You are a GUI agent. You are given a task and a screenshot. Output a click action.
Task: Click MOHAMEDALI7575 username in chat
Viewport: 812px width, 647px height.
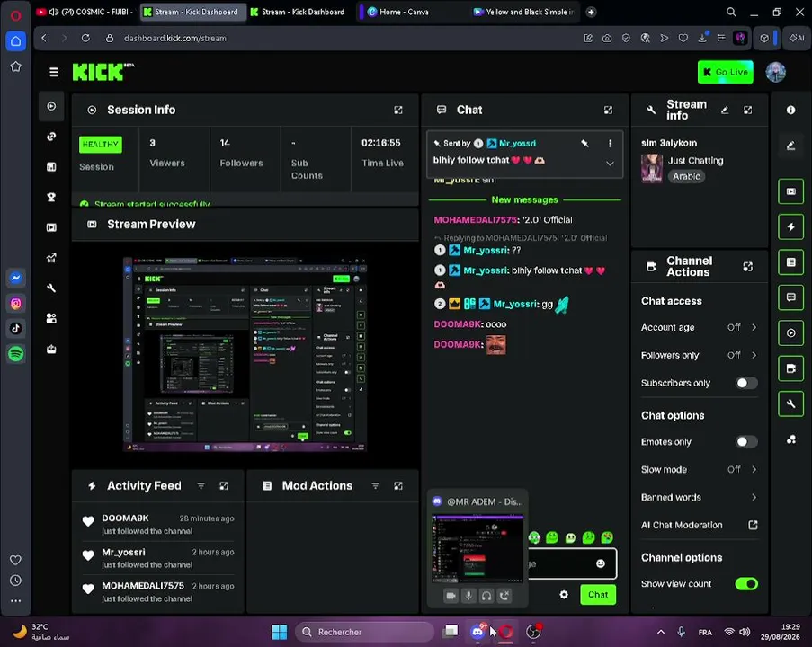[475, 220]
